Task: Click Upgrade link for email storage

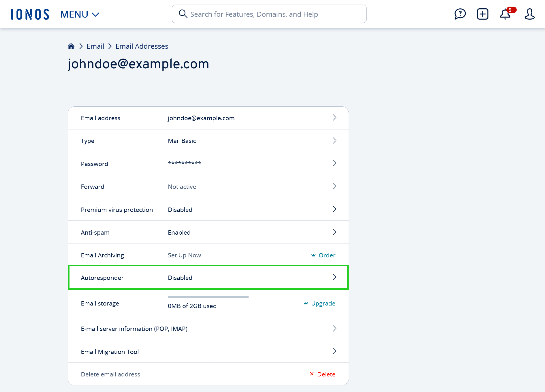Action: coord(323,304)
